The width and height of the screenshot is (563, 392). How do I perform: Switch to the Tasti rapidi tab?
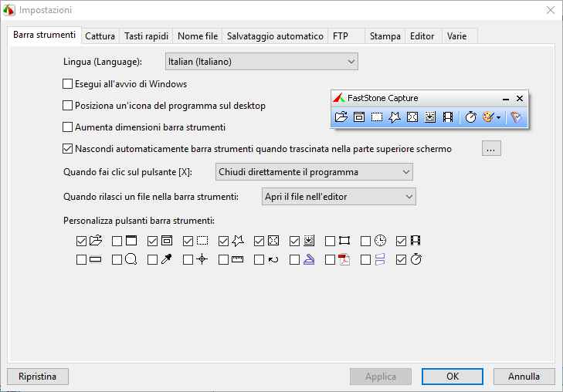(146, 36)
